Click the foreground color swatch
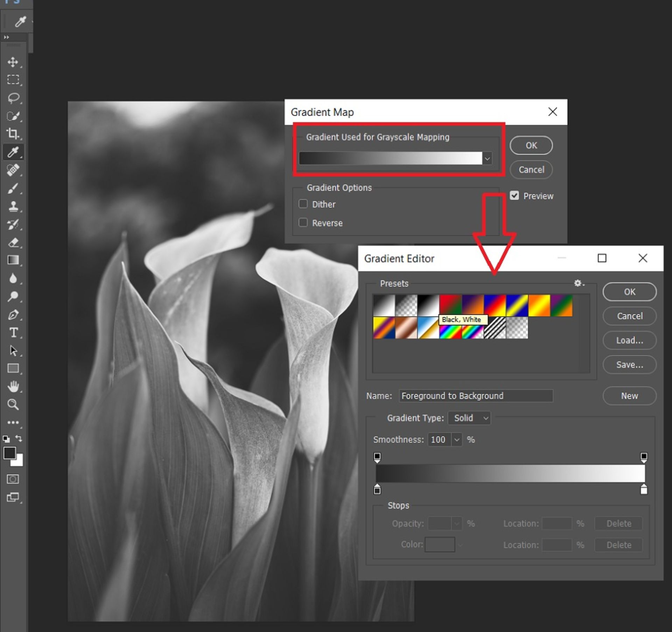Screen dimensions: 672x632 pos(9,453)
